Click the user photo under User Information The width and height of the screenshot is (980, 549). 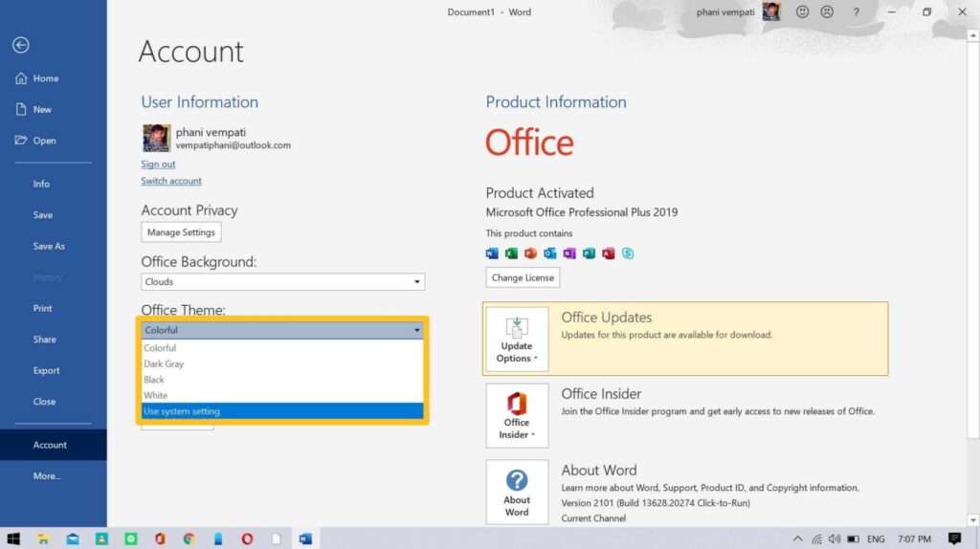(x=156, y=138)
